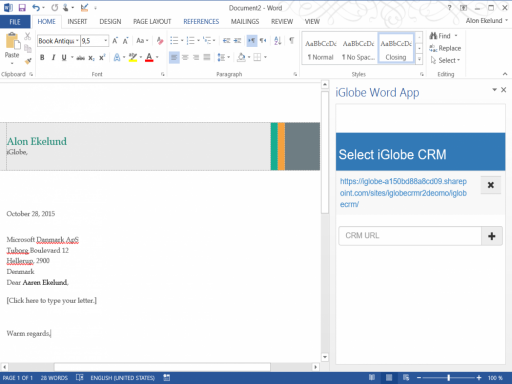Image resolution: width=512 pixels, height=384 pixels.
Task: Shrink font size icon
Action: [125, 41]
